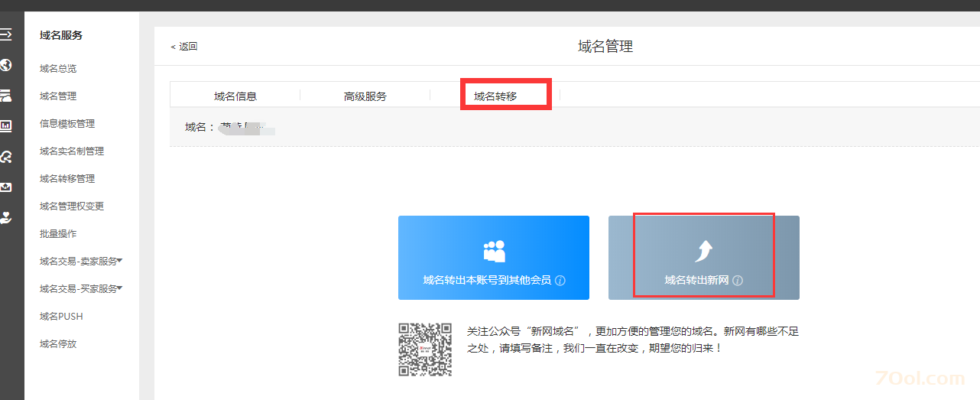The image size is (980, 400).
Task: Switch to the 高级服务 tab
Action: pos(365,96)
